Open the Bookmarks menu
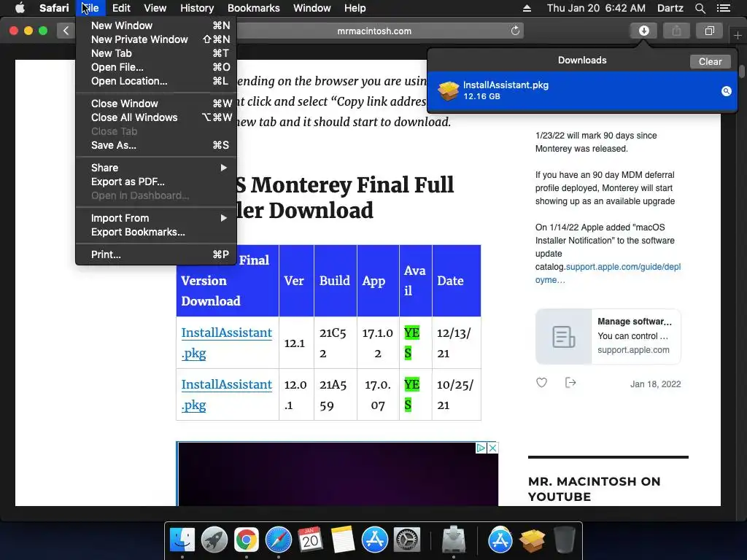 253,8
